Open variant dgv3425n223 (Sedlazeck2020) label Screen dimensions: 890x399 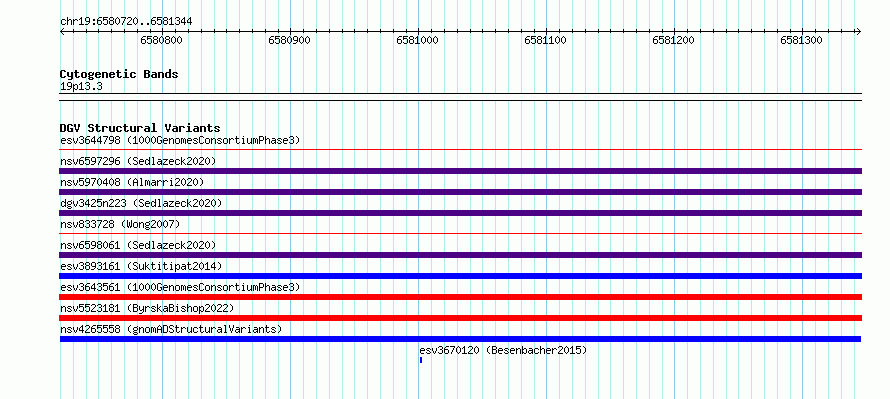tap(141, 203)
